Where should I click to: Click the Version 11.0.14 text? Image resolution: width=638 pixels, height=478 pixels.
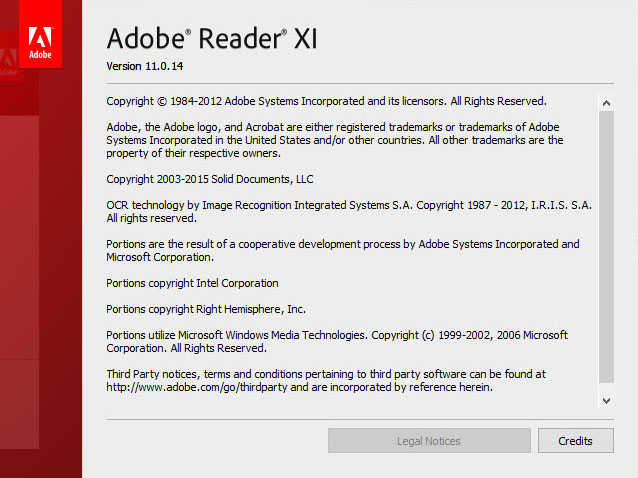click(145, 66)
